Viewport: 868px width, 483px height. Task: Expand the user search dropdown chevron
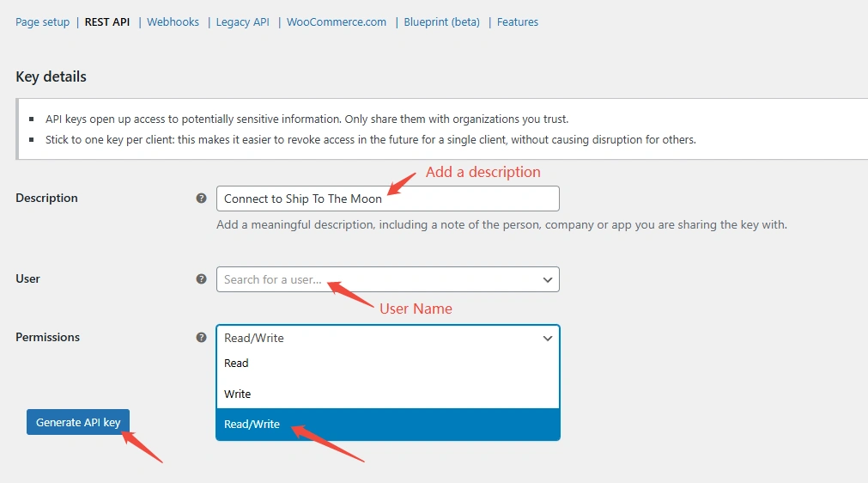pyautogui.click(x=548, y=279)
